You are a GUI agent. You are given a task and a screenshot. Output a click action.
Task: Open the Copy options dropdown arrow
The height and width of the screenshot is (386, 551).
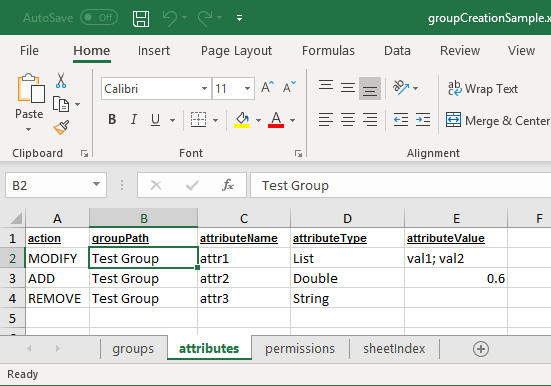77,104
